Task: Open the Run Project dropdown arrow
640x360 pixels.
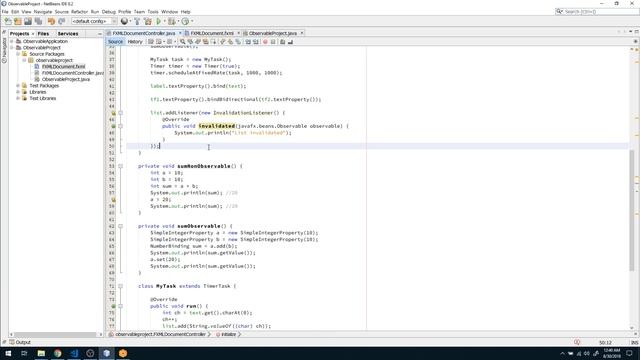Action: click(x=165, y=21)
